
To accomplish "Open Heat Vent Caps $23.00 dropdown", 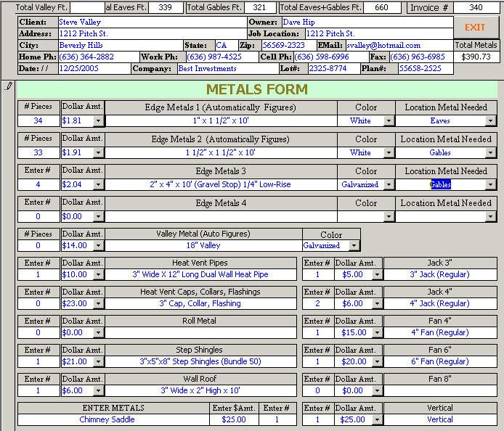I will tap(98, 303).
